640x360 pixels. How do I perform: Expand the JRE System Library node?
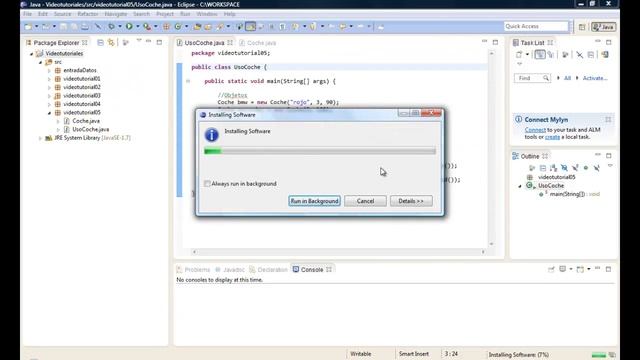point(40,138)
